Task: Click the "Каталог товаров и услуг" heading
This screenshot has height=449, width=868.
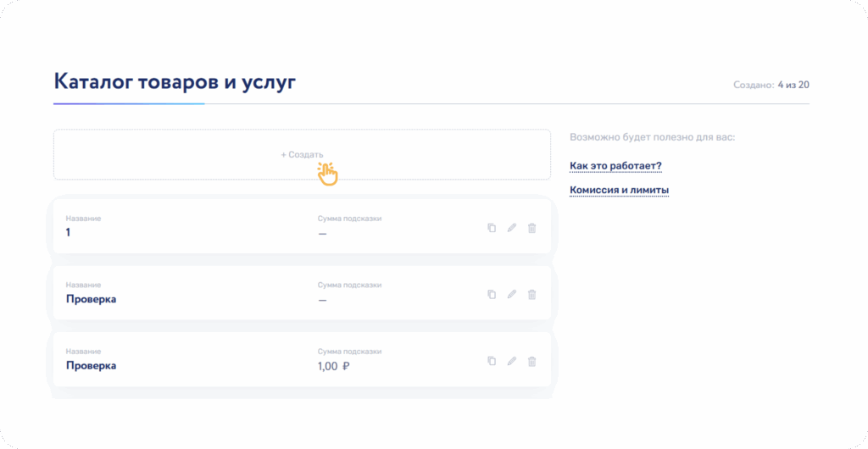Action: pyautogui.click(x=175, y=81)
